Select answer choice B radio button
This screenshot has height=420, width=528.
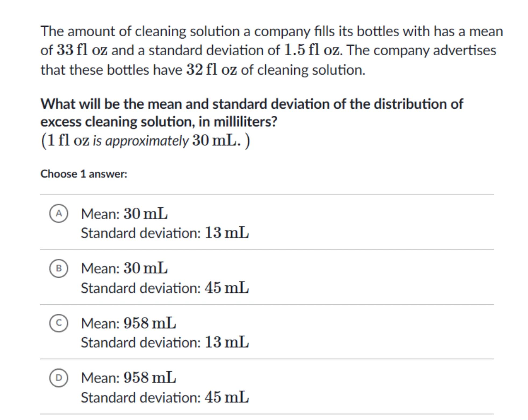point(59,268)
